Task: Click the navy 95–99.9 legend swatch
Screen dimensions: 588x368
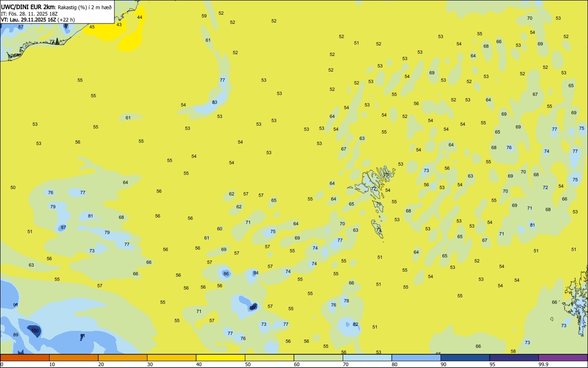Action: point(514,357)
